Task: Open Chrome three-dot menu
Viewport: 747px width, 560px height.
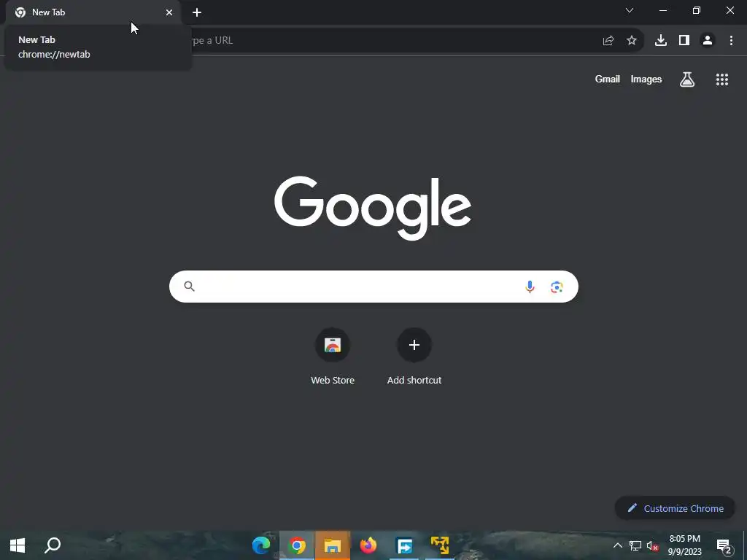Action: click(x=731, y=41)
